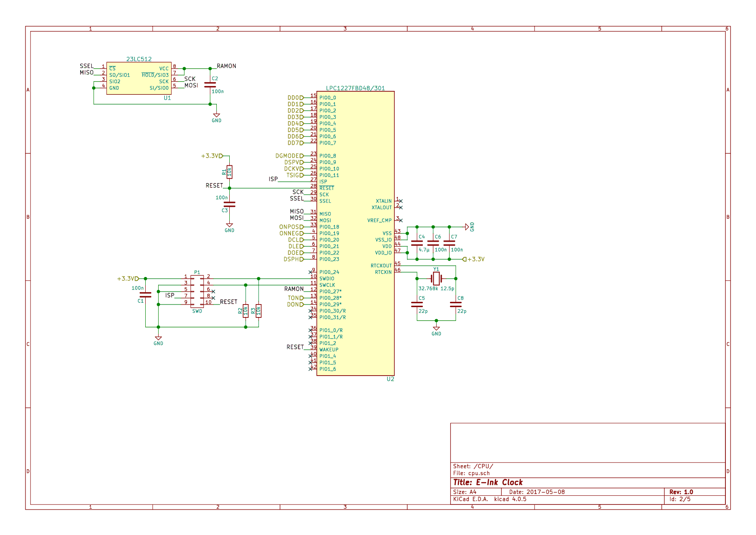Click the RESET label beside resistor R1

click(214, 186)
